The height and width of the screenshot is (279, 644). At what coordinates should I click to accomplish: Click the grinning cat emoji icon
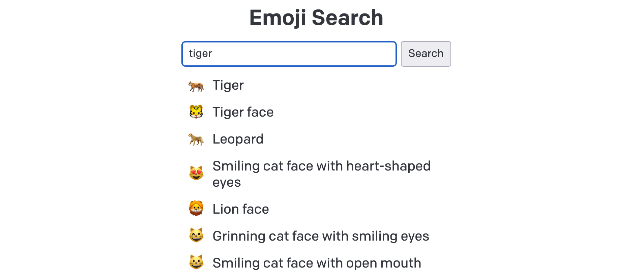tap(196, 236)
